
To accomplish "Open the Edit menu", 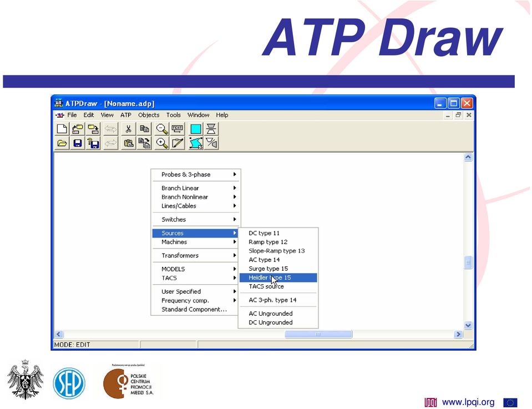I will [89, 115].
